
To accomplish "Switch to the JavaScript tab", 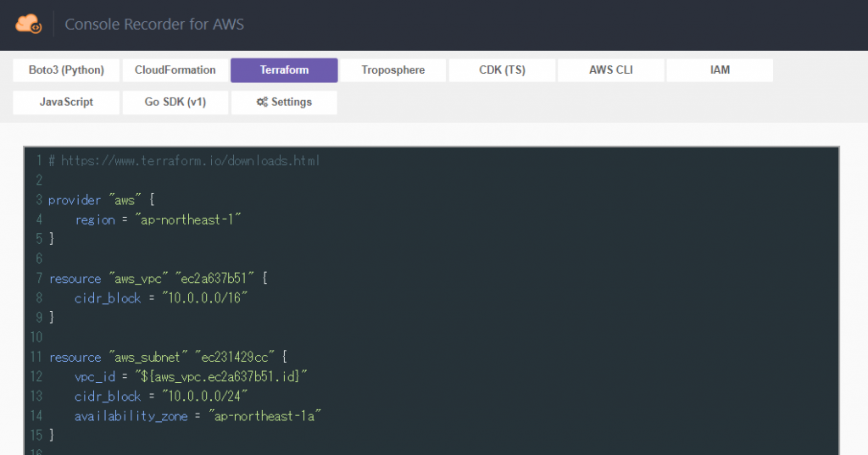I will (x=66, y=103).
